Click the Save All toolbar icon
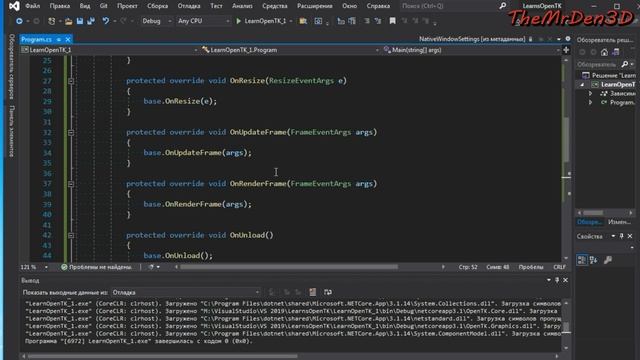Viewport: 640px width, 360px height. pos(91,21)
